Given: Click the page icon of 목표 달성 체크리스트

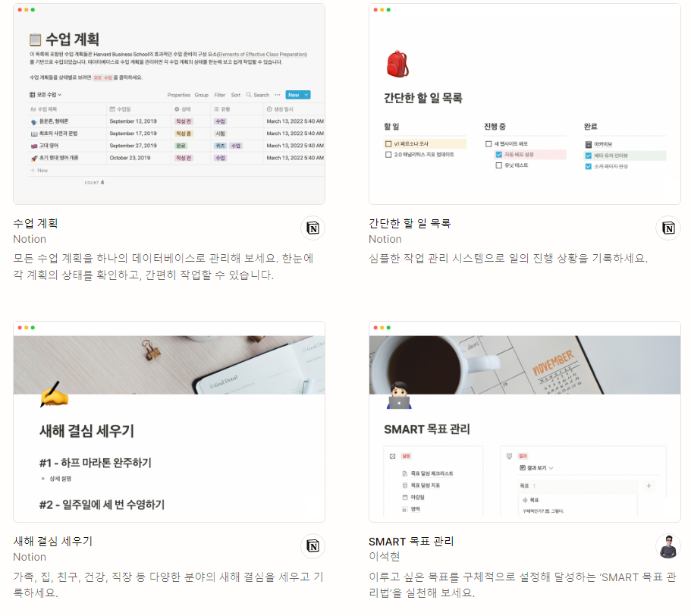Looking at the screenshot, I should point(404,473).
